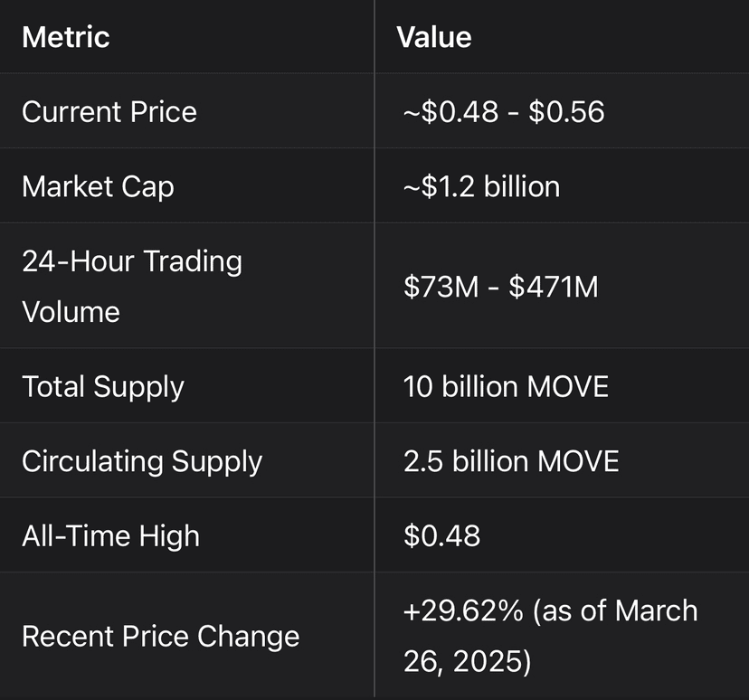Click the divider between Metric and Value headers

pyautogui.click(x=374, y=37)
